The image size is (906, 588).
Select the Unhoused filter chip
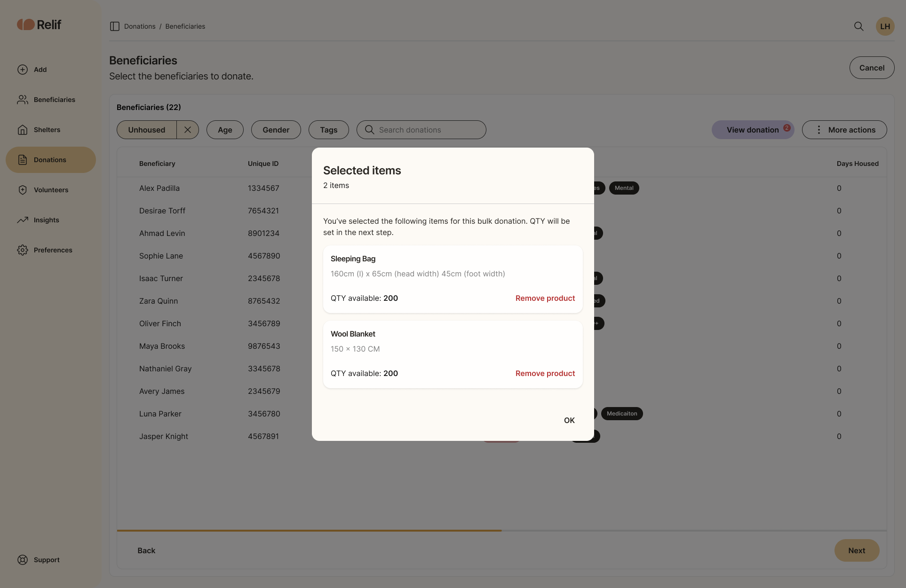click(147, 130)
